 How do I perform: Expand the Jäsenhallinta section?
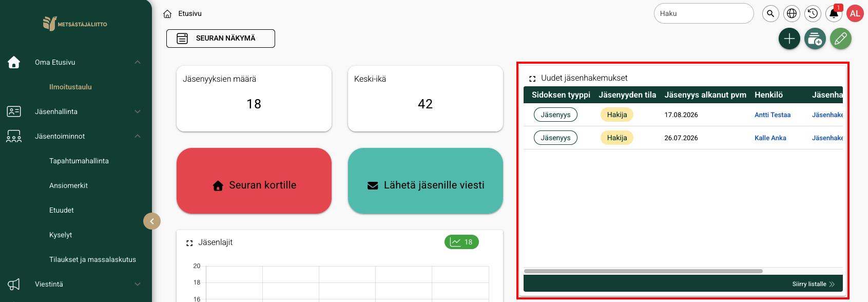click(138, 111)
